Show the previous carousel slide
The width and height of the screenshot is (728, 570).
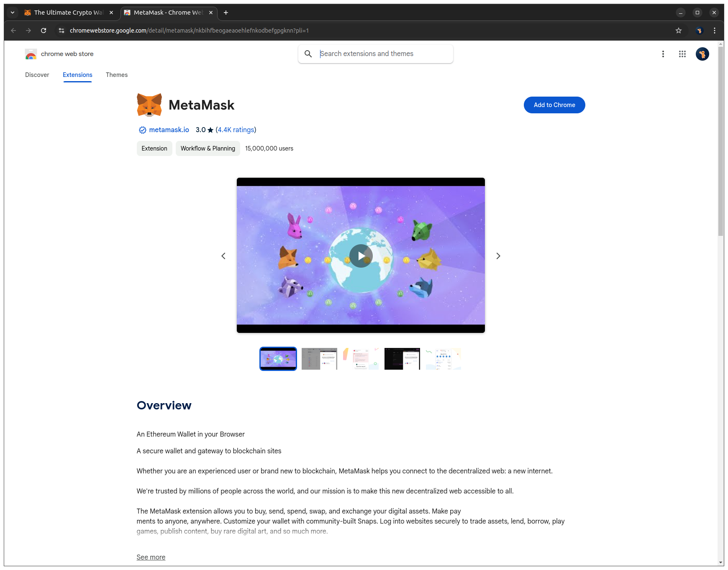[223, 256]
